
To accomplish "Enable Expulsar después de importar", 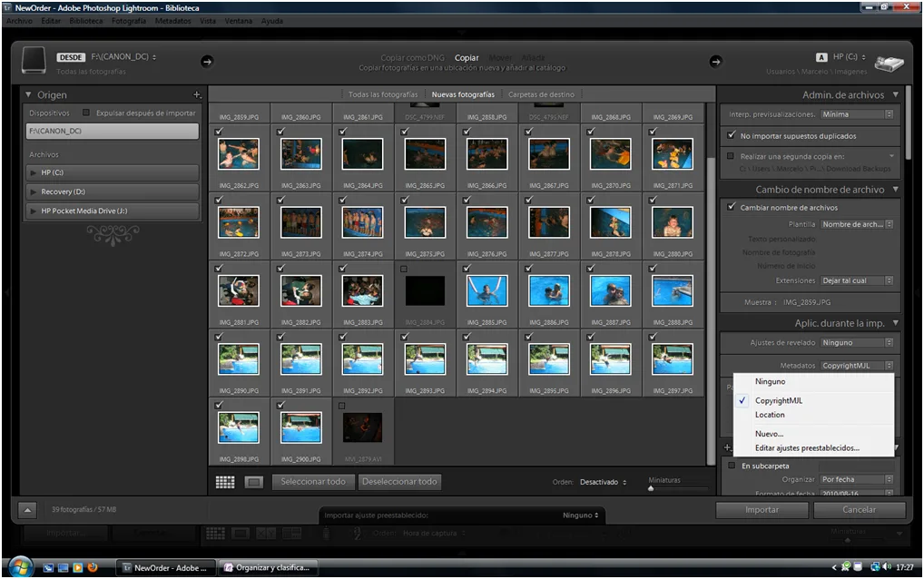I will (86, 112).
